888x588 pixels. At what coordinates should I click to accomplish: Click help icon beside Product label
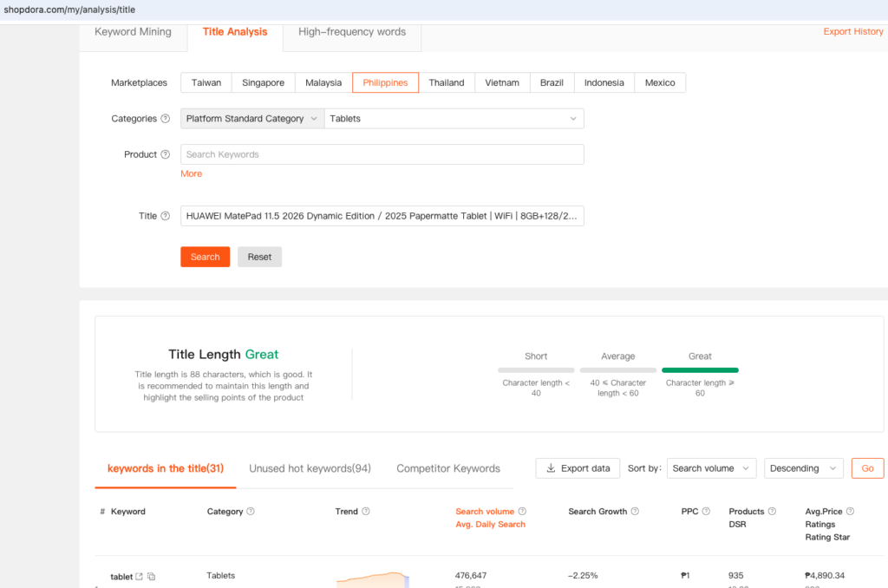click(x=166, y=154)
